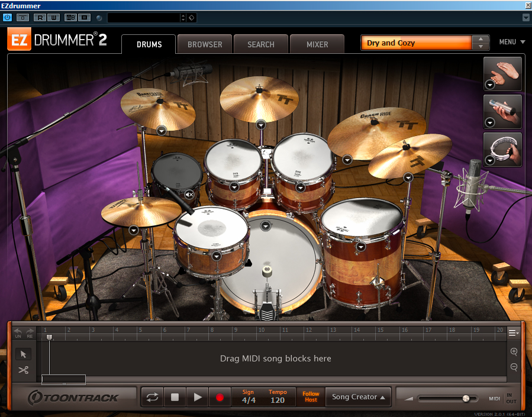Click the master volume slider knob
This screenshot has width=532, height=417.
(466, 398)
